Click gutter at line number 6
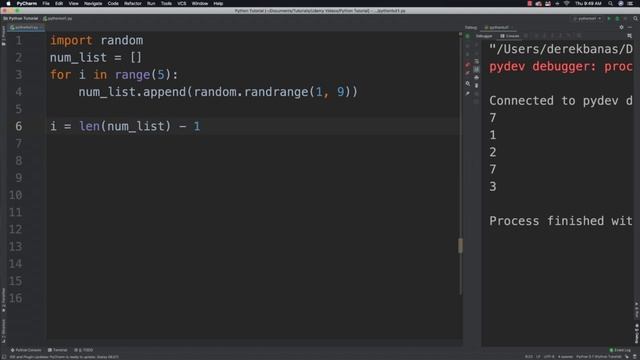The image size is (640, 360). click(x=19, y=126)
